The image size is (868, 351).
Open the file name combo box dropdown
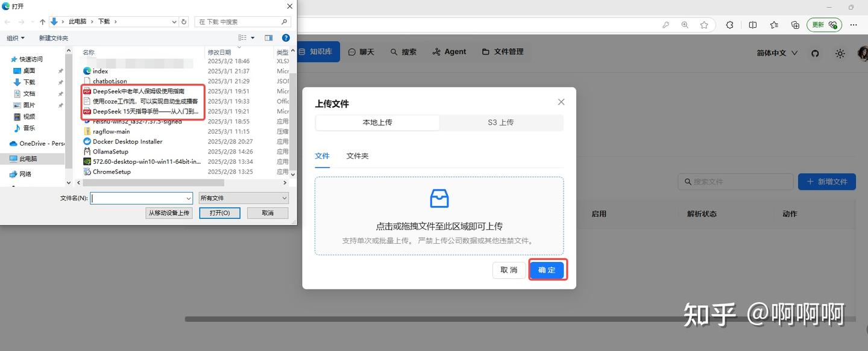(x=189, y=198)
